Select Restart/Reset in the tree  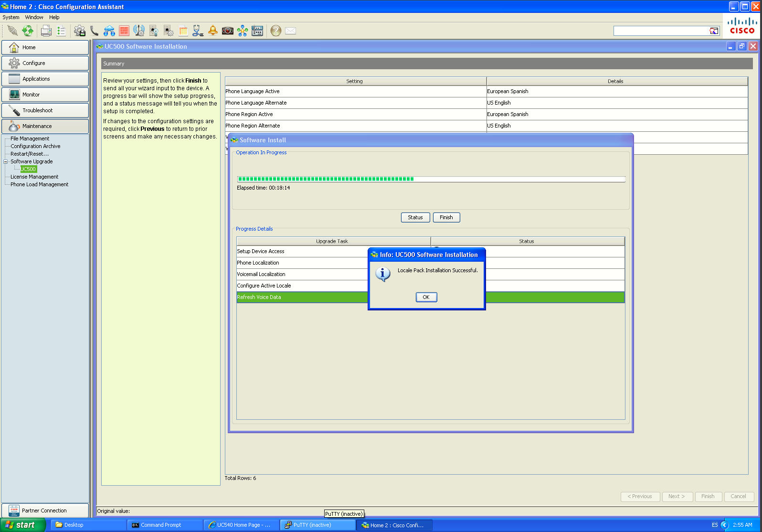(30, 154)
